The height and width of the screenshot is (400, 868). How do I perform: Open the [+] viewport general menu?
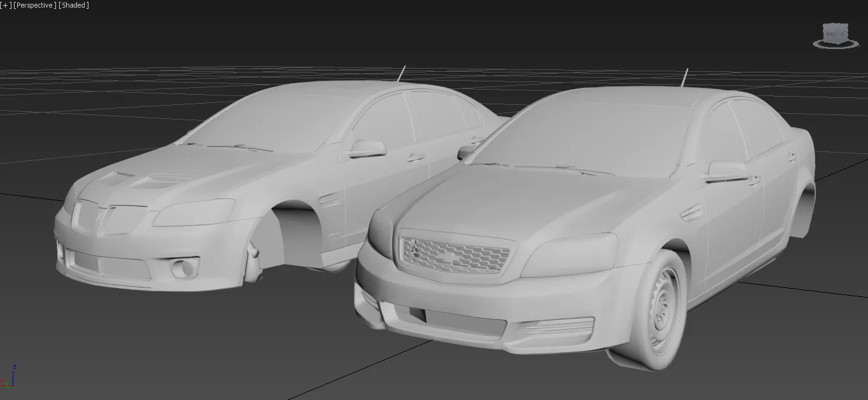point(6,5)
